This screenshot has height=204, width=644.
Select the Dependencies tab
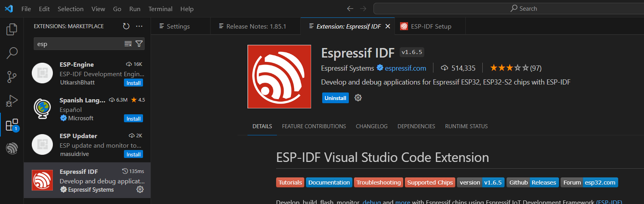(x=416, y=126)
